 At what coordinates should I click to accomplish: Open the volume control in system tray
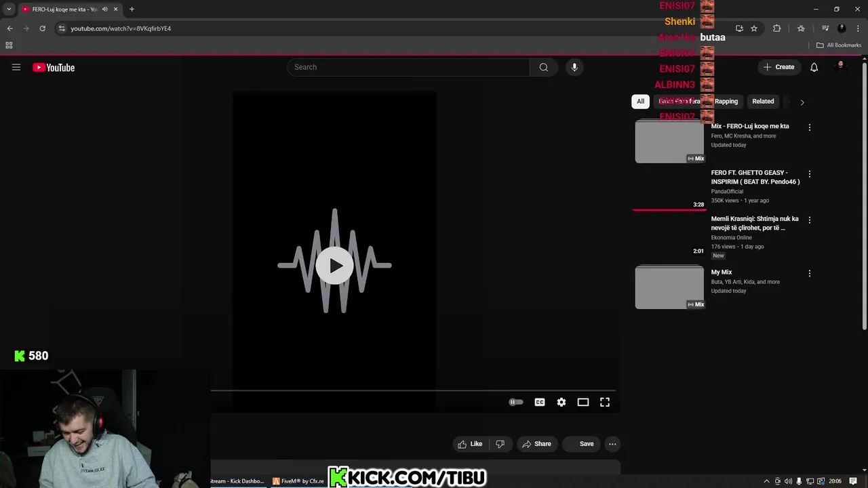[x=788, y=481]
